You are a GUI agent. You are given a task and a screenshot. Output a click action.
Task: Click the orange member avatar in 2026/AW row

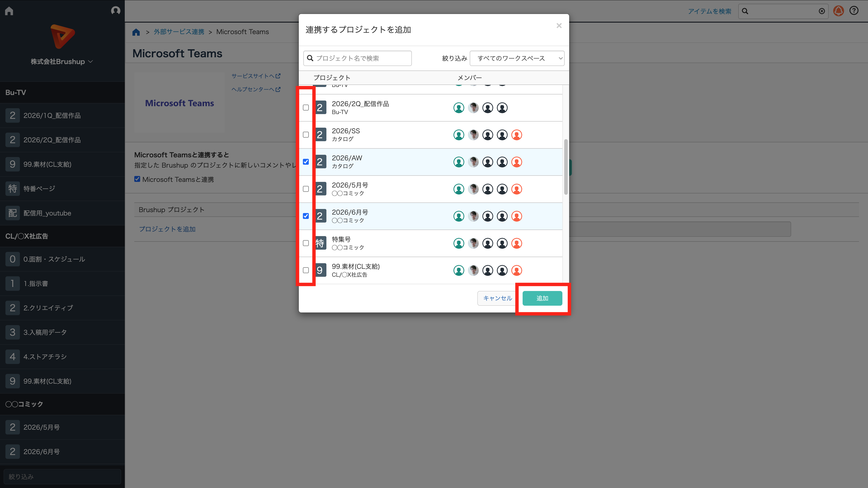click(x=517, y=162)
